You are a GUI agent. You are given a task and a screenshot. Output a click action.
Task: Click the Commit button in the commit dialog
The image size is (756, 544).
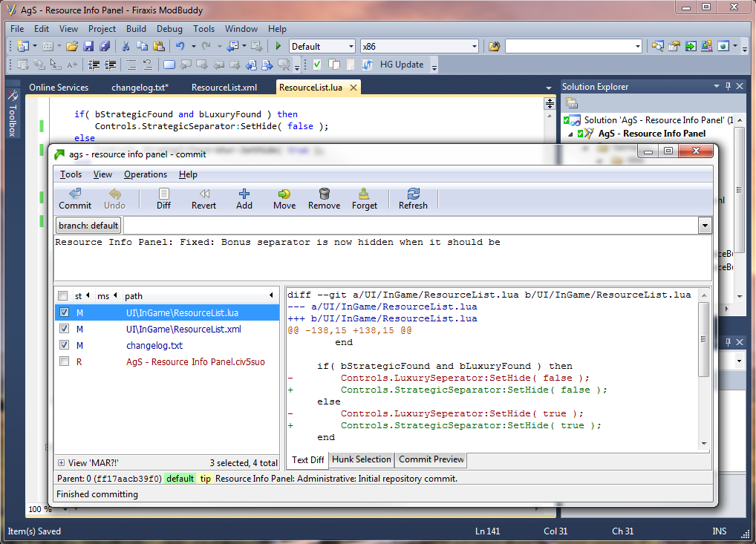pos(75,198)
